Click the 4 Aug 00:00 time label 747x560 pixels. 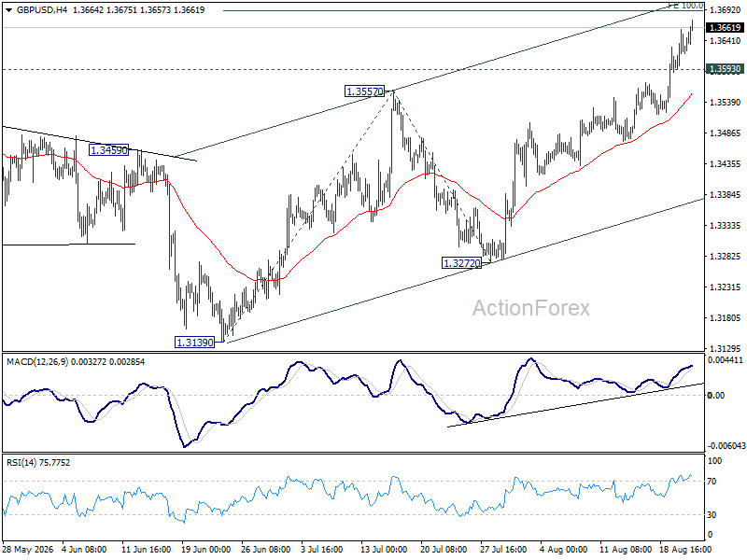pyautogui.click(x=564, y=550)
